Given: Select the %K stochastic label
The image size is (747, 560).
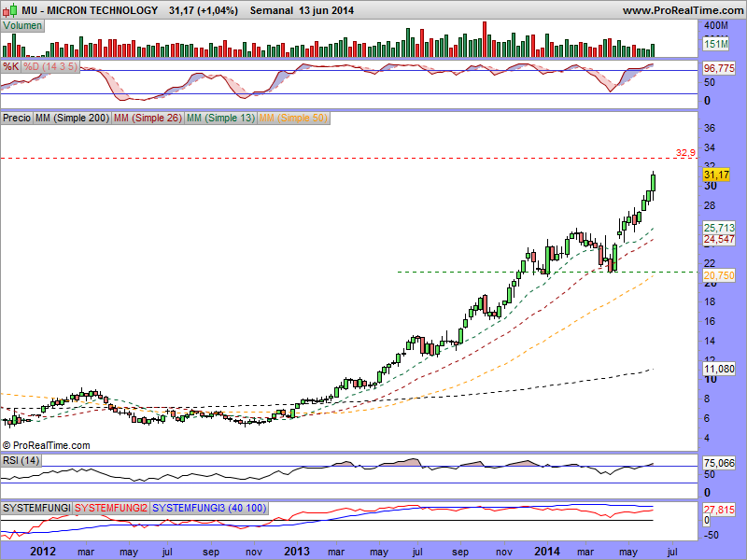Looking at the screenshot, I should click(10, 66).
